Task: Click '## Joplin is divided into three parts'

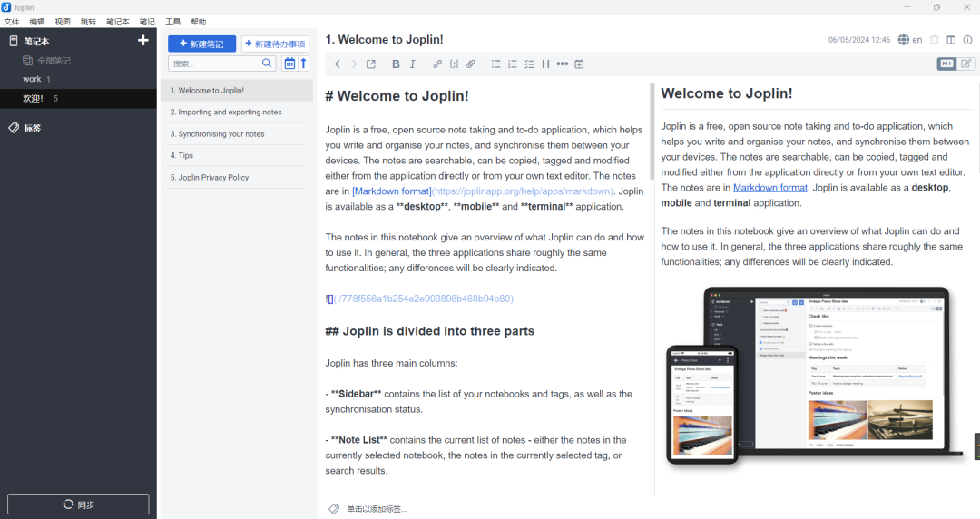Action: pos(429,331)
